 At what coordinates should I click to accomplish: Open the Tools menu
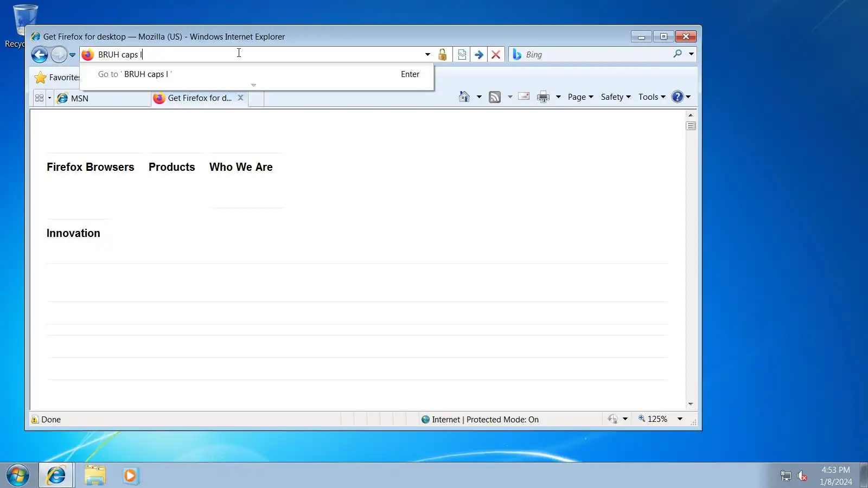652,97
